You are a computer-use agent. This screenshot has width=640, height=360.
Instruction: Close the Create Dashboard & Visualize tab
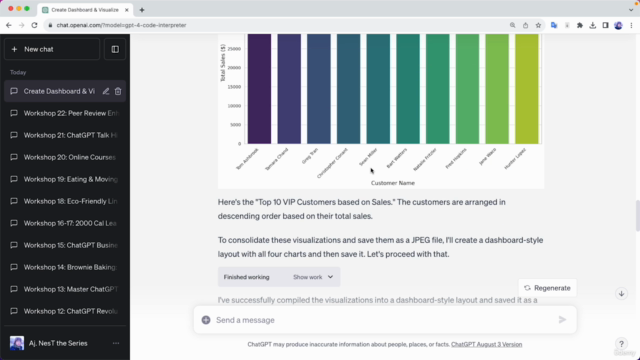pos(127,10)
